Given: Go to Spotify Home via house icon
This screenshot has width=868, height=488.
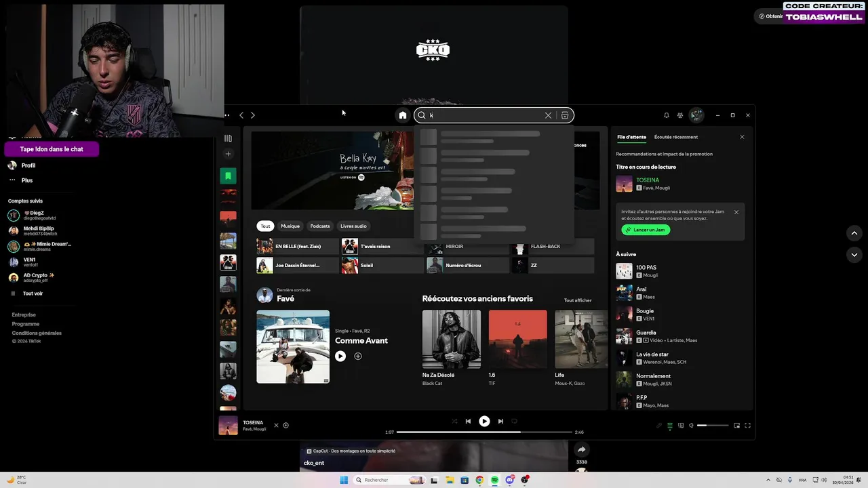Looking at the screenshot, I should click(403, 115).
